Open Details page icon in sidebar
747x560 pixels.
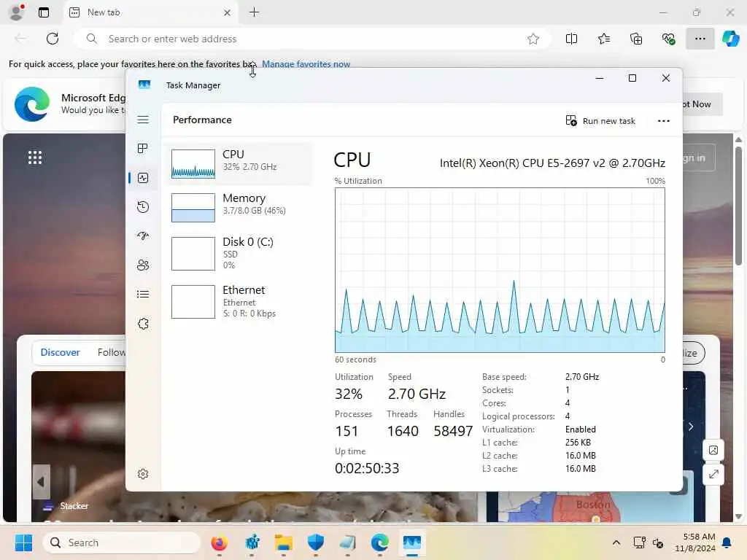(x=143, y=295)
